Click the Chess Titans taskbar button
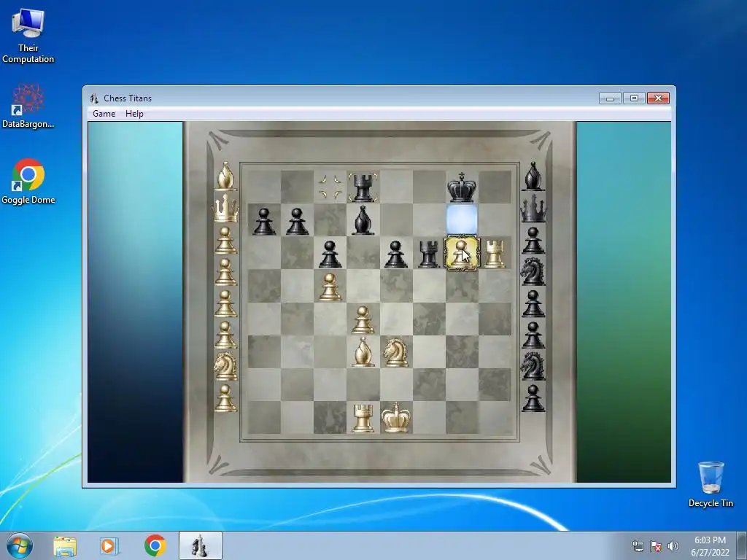The image size is (747, 560). click(x=201, y=545)
